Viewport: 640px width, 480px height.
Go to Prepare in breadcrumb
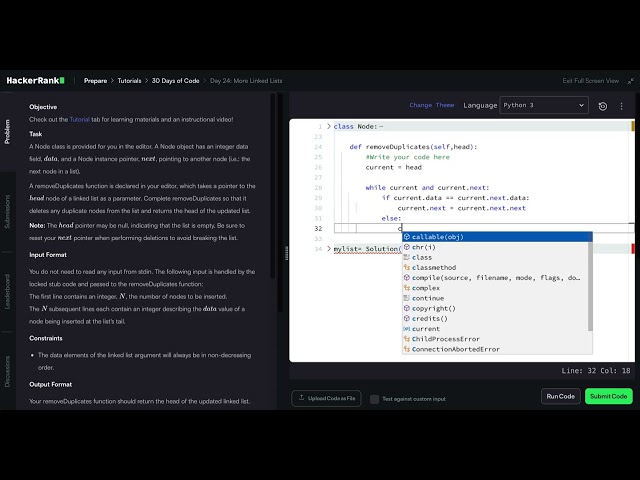pos(96,81)
